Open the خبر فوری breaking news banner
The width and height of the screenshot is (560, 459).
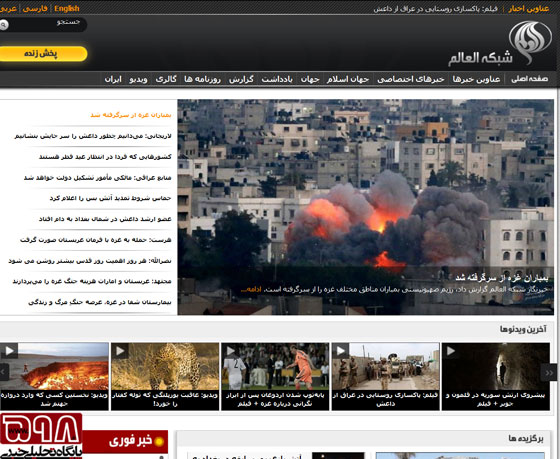click(125, 441)
